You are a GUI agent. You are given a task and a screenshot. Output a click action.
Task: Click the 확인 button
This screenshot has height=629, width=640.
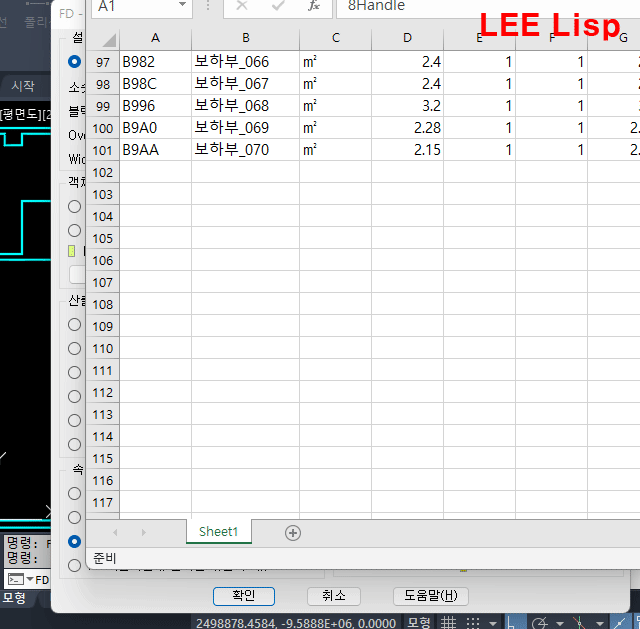pos(244,596)
